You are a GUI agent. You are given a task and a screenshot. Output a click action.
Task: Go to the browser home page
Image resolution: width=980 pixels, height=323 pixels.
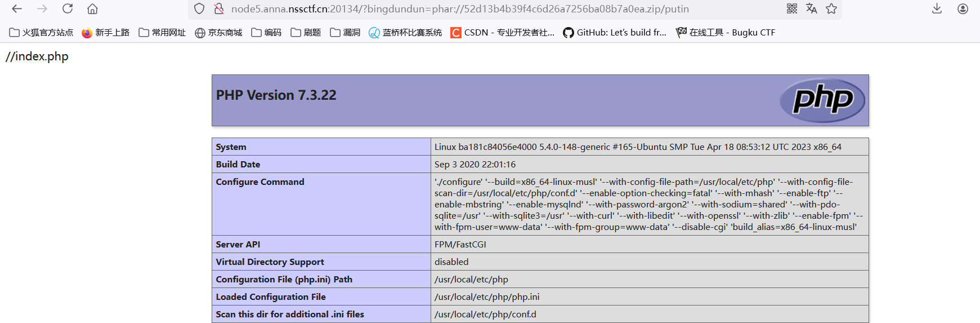92,9
